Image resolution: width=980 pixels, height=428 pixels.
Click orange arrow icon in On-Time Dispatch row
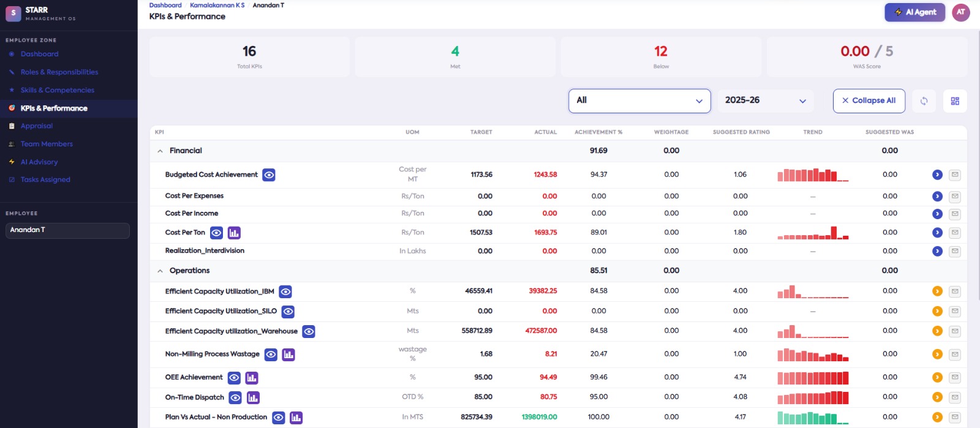click(x=937, y=397)
